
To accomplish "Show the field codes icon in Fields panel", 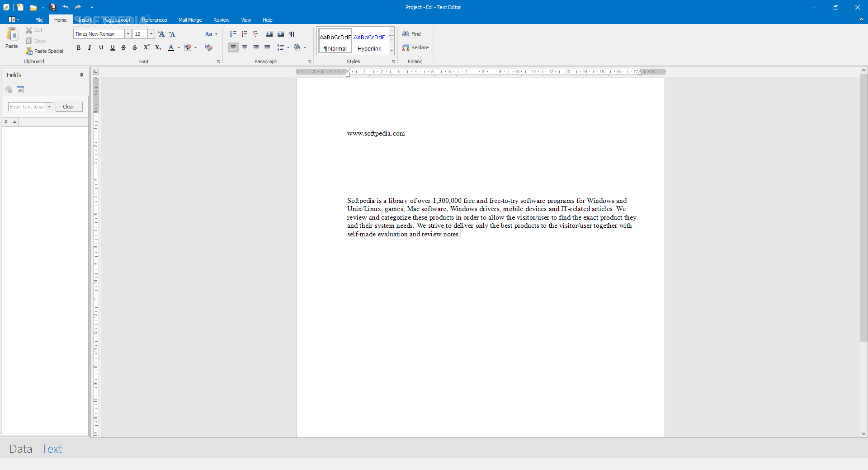I will coord(9,89).
